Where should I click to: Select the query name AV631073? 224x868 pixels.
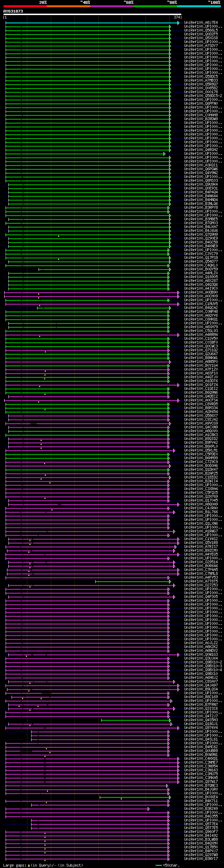[x=13, y=11]
